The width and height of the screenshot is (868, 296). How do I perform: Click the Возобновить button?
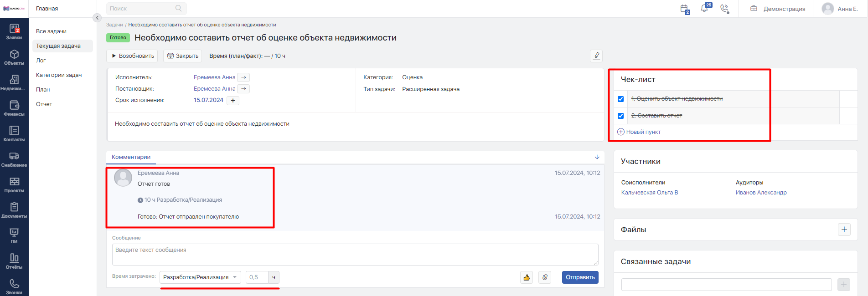click(x=132, y=56)
